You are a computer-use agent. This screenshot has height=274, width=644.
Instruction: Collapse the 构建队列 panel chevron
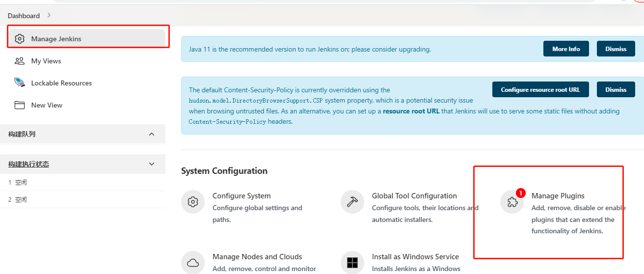click(x=152, y=134)
